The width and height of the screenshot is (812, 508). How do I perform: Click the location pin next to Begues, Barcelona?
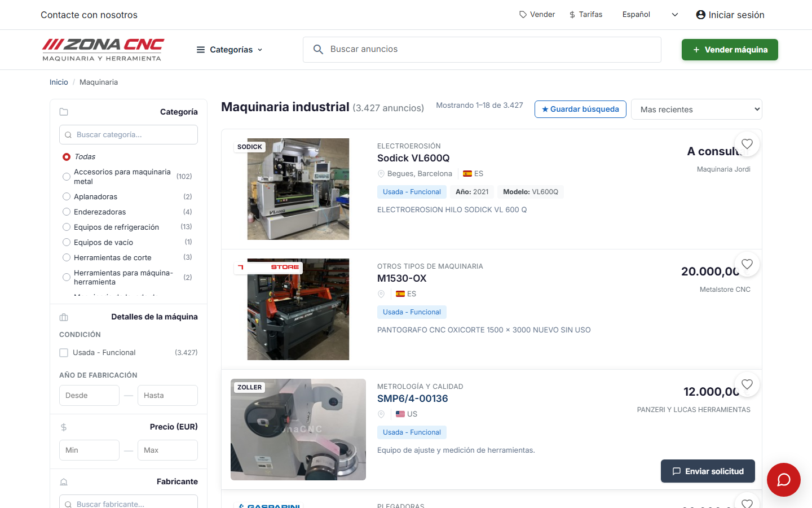[x=381, y=174]
